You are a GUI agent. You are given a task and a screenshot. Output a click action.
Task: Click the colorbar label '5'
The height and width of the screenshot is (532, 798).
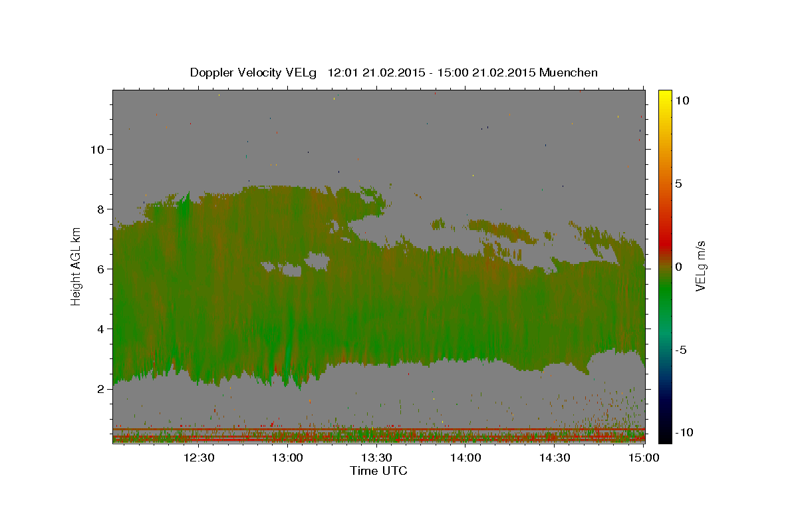(x=678, y=184)
